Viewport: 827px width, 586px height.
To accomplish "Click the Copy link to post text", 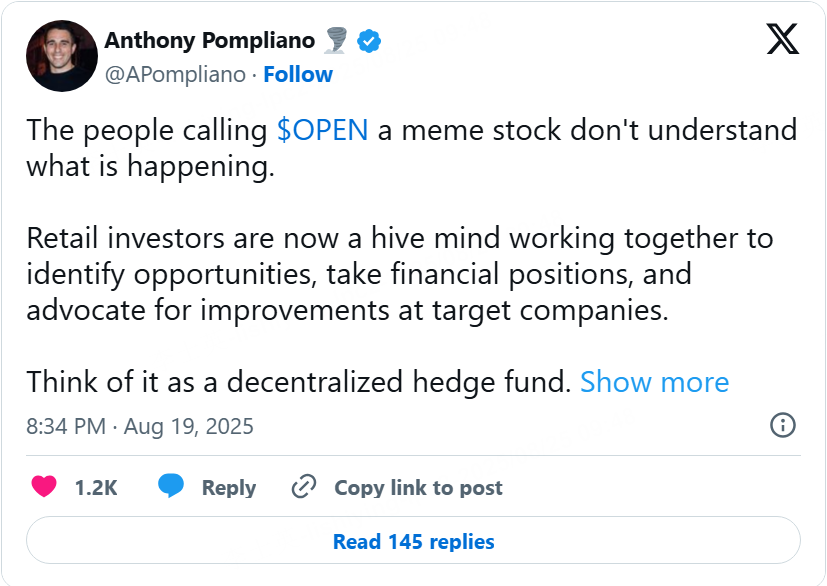I will [418, 488].
